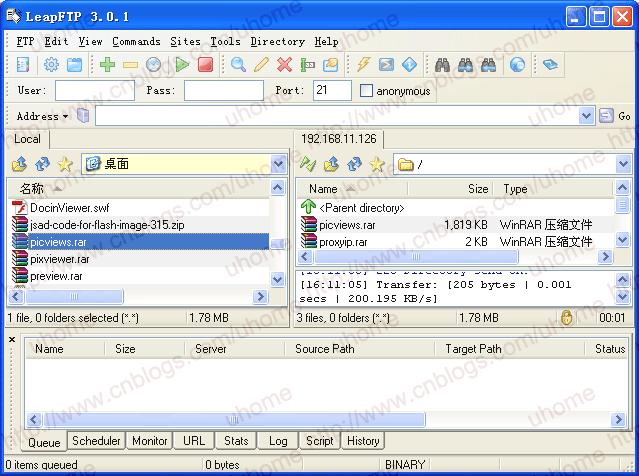Open the Help menu

[x=326, y=42]
